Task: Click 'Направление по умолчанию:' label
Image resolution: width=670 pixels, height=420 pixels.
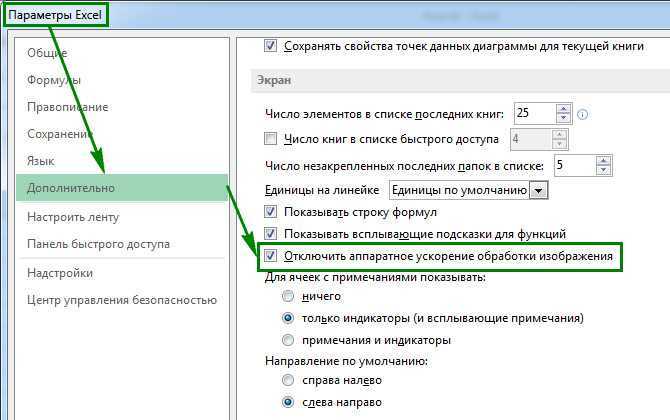Action: coord(347,361)
